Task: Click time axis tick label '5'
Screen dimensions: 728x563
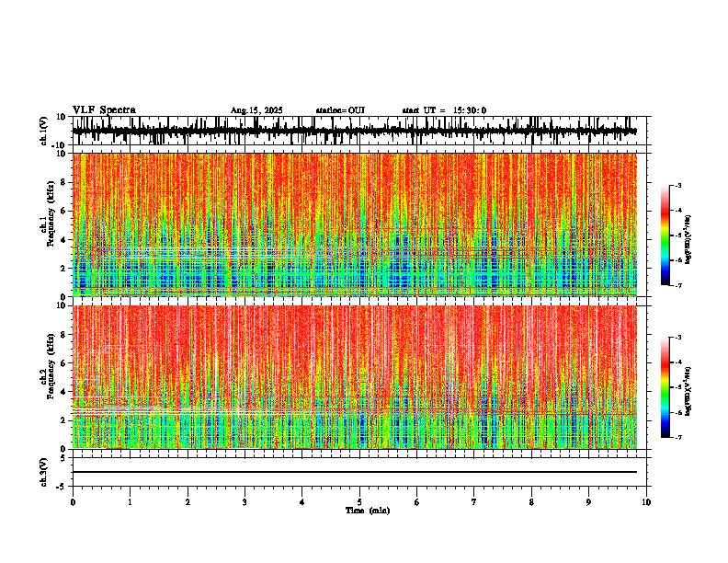Action: [359, 502]
